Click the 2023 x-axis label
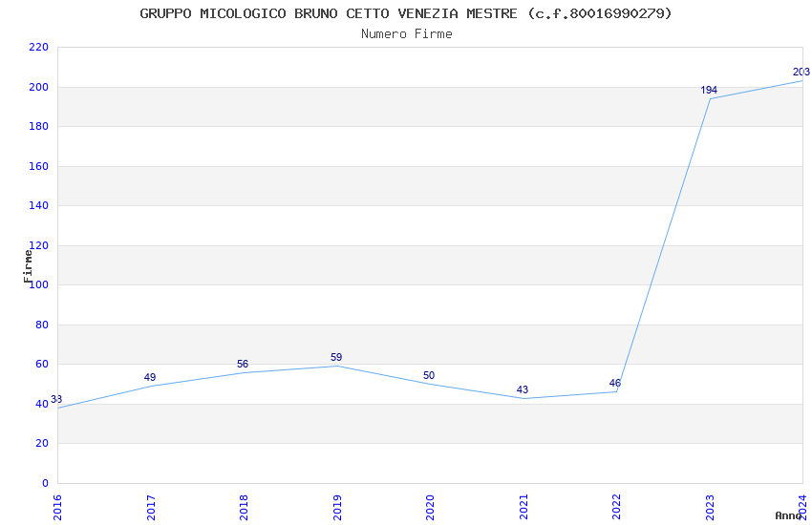The width and height of the screenshot is (812, 525). (x=710, y=508)
